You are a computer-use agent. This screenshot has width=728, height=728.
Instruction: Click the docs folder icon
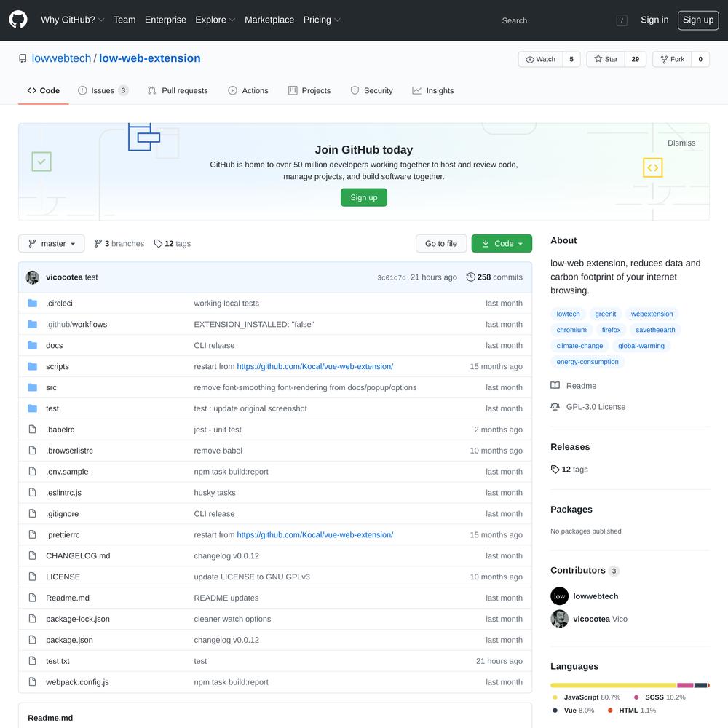[x=33, y=345]
